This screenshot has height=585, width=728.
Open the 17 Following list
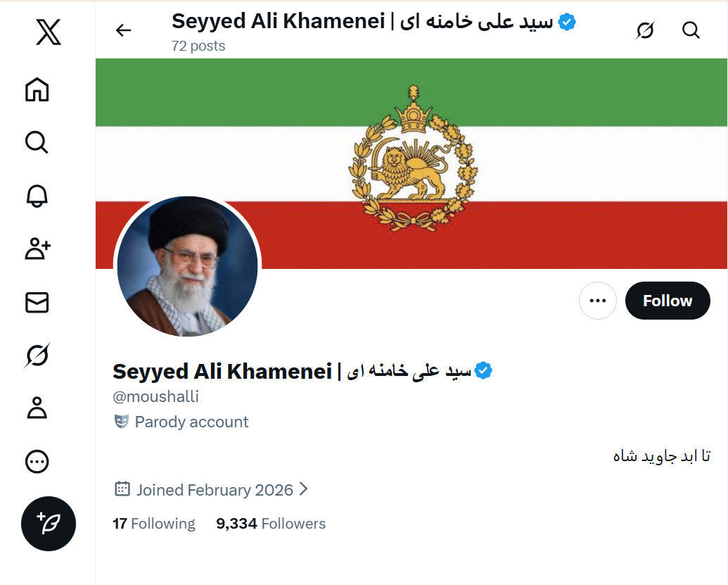click(x=155, y=524)
